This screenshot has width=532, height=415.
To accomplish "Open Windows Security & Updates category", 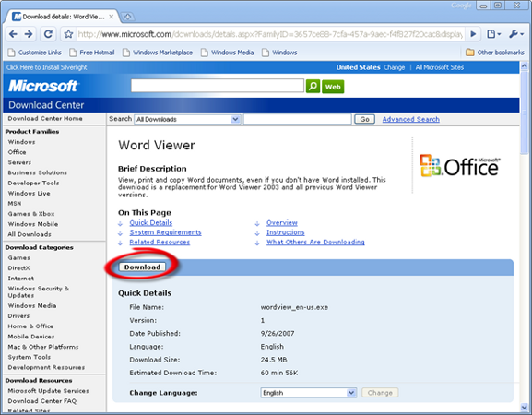I will (x=39, y=291).
